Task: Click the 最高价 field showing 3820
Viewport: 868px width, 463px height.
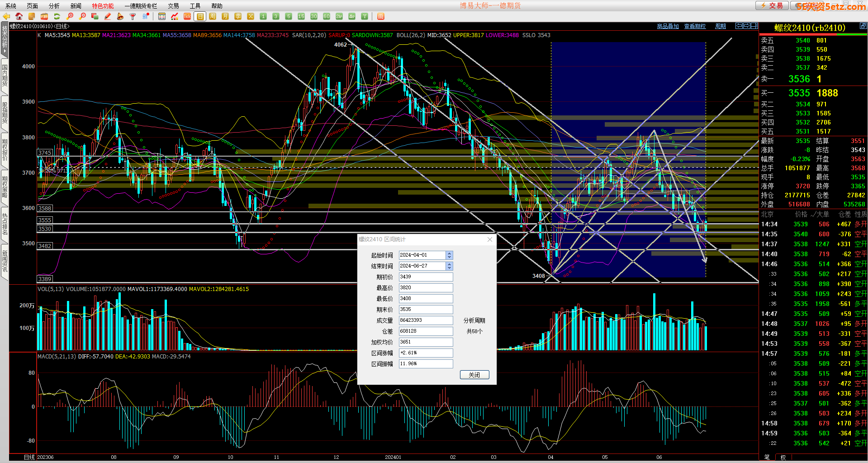Action: click(x=426, y=288)
